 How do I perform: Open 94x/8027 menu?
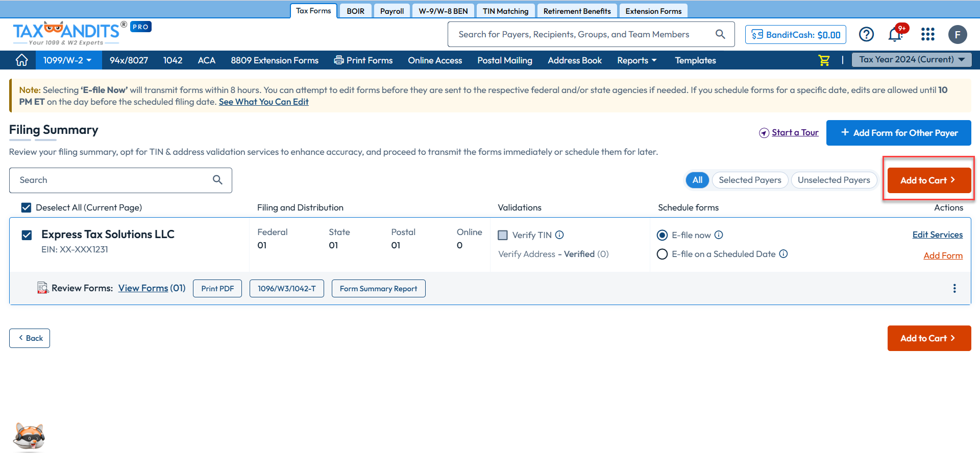(x=129, y=60)
